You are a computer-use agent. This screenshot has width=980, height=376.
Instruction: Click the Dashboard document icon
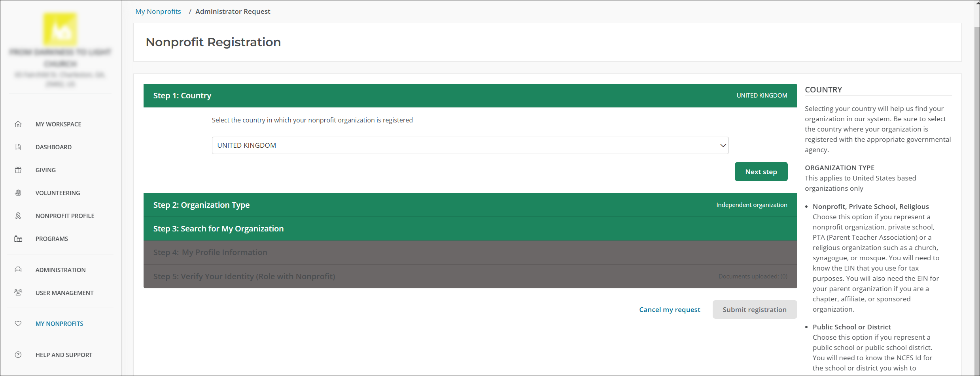point(18,147)
